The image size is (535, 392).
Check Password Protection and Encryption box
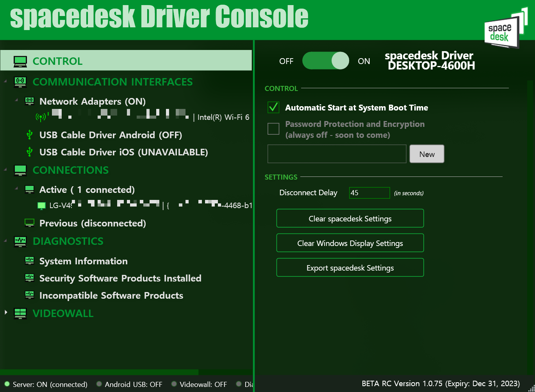coord(273,128)
